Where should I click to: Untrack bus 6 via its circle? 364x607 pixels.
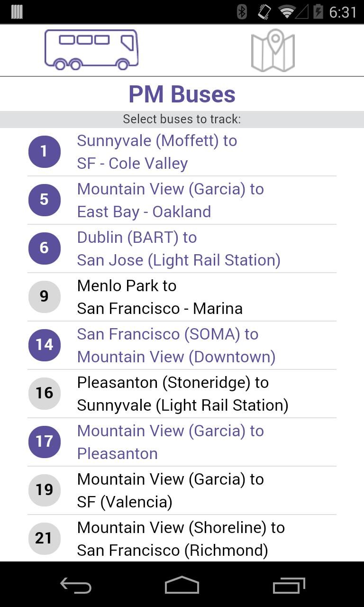(x=45, y=248)
